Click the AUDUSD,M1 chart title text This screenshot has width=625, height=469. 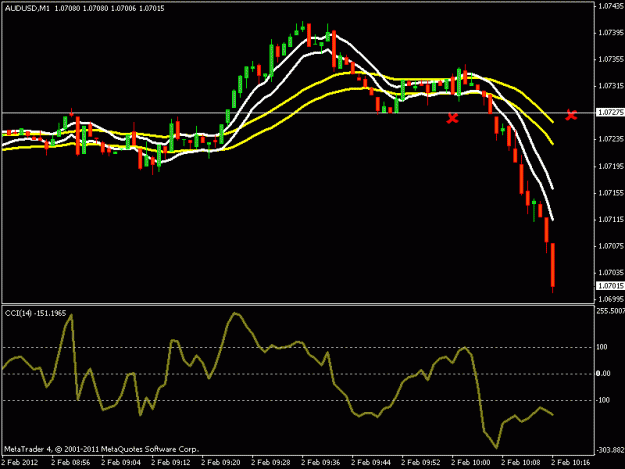point(27,8)
